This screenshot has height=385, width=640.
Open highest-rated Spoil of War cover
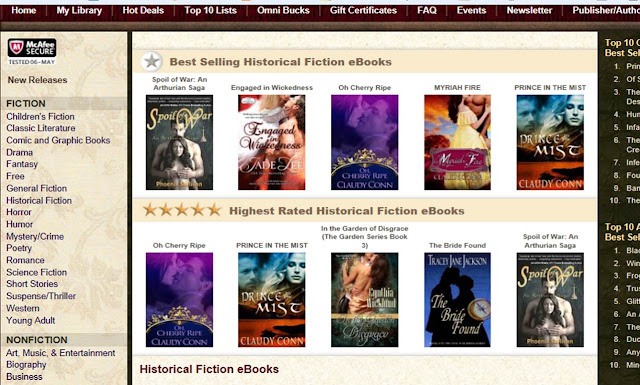[x=550, y=300]
